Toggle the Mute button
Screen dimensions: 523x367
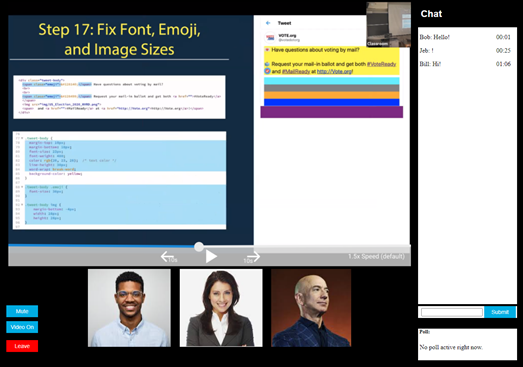click(22, 311)
